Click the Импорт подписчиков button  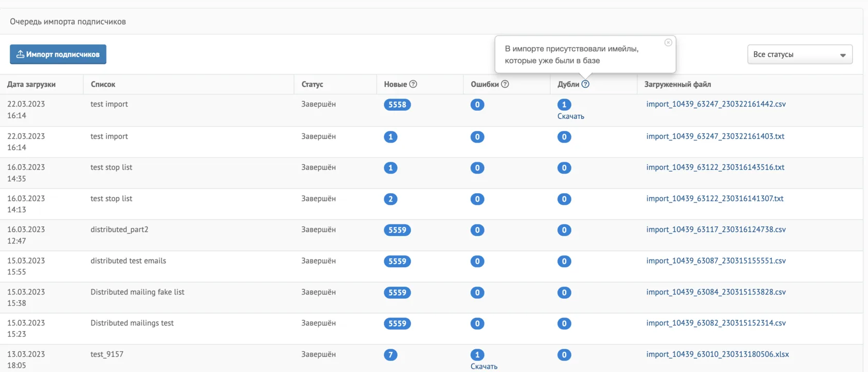coord(58,54)
